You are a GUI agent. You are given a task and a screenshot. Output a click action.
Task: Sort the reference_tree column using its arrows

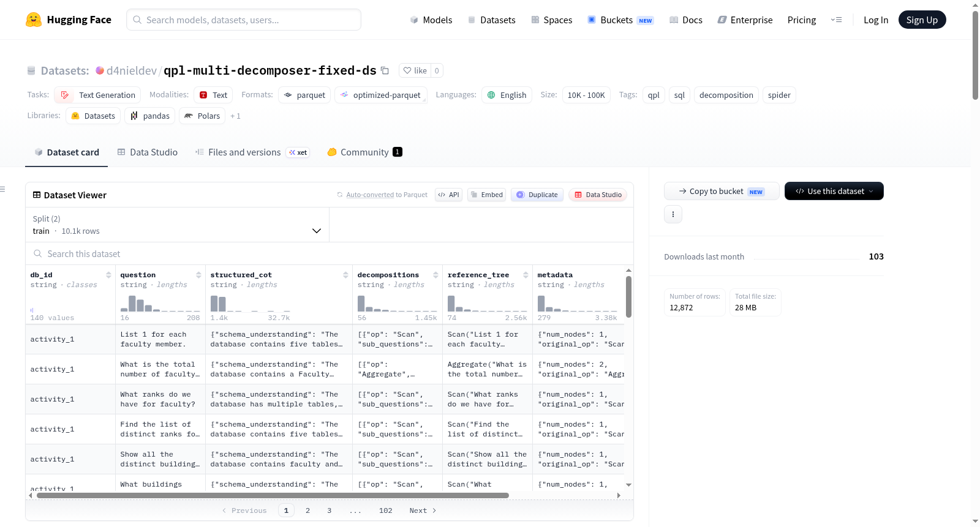pos(526,275)
